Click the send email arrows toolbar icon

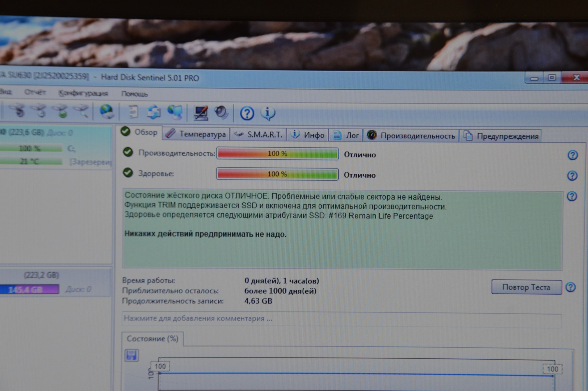(154, 112)
